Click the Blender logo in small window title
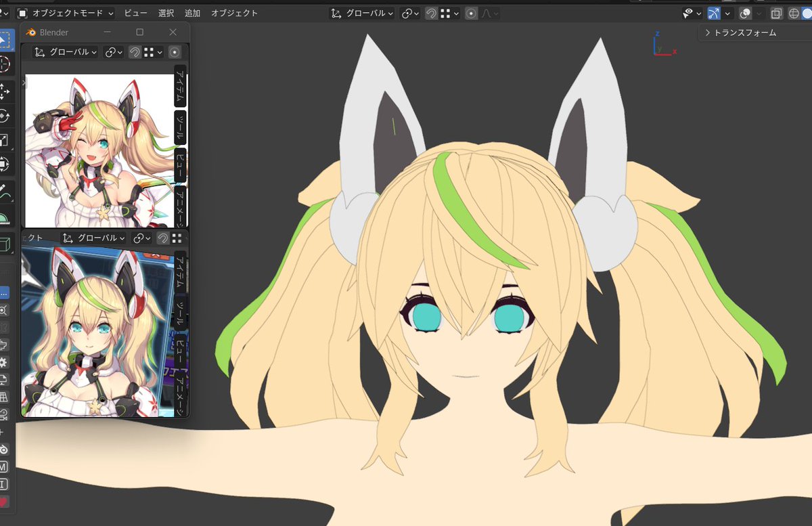 click(30, 32)
